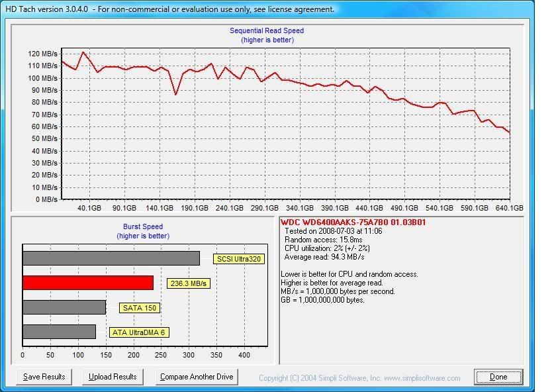This screenshot has height=392, width=556.
Task: Click the drive name WDC WD6400AAKS-75A7B0
Action: [x=353, y=222]
